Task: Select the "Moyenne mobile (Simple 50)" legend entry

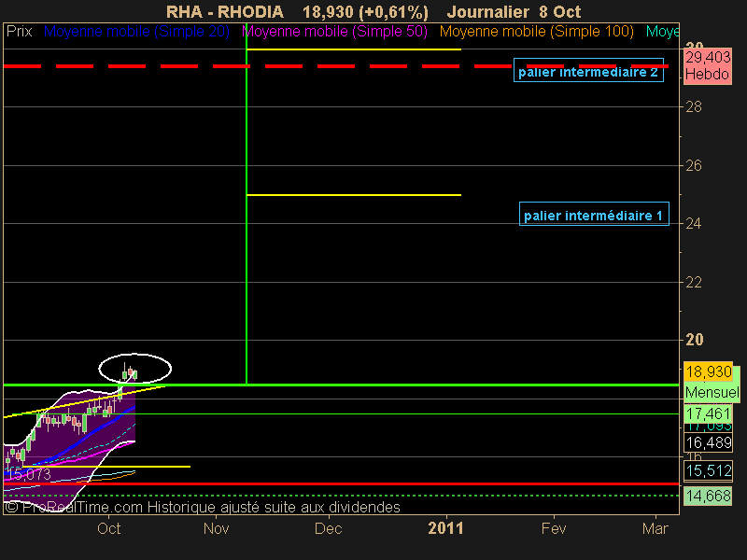Action: [x=334, y=32]
